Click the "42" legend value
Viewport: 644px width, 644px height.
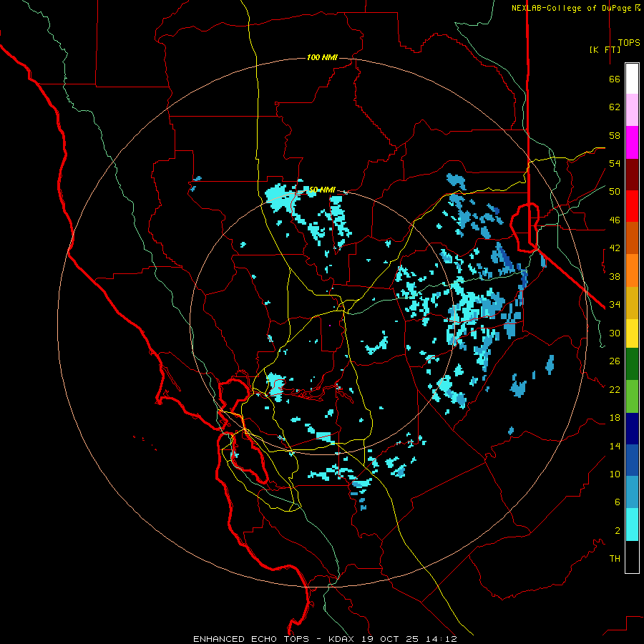click(x=615, y=248)
